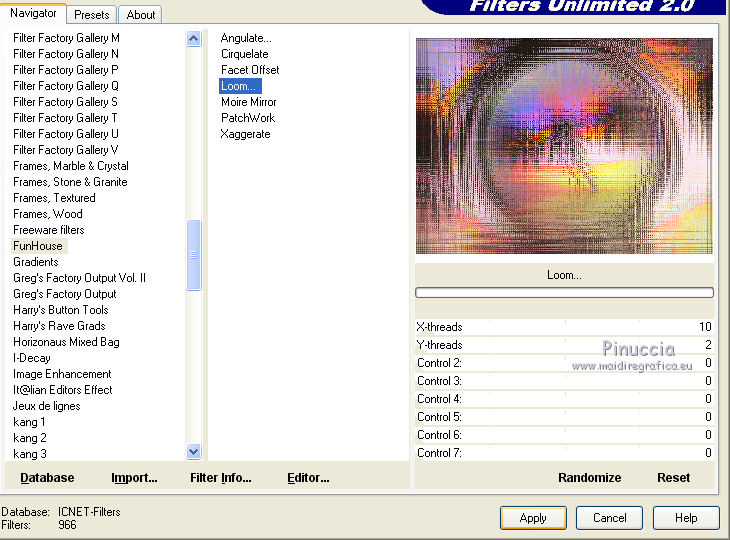
Task: Adjust the Y-threads slider
Action: coord(564,345)
